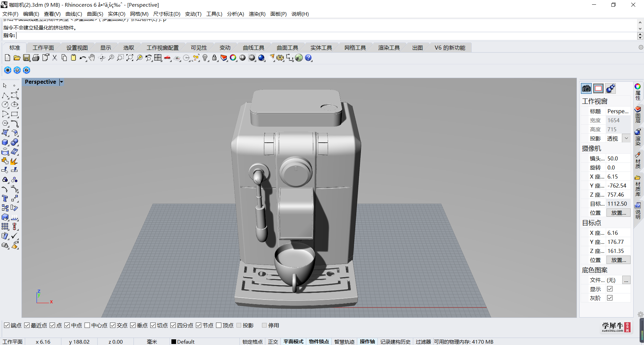The height and width of the screenshot is (345, 644).
Task: Click in the 指令 command input field
Action: [326, 36]
